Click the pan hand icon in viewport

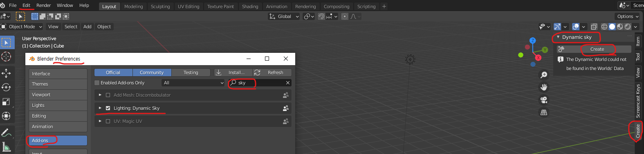(x=544, y=87)
